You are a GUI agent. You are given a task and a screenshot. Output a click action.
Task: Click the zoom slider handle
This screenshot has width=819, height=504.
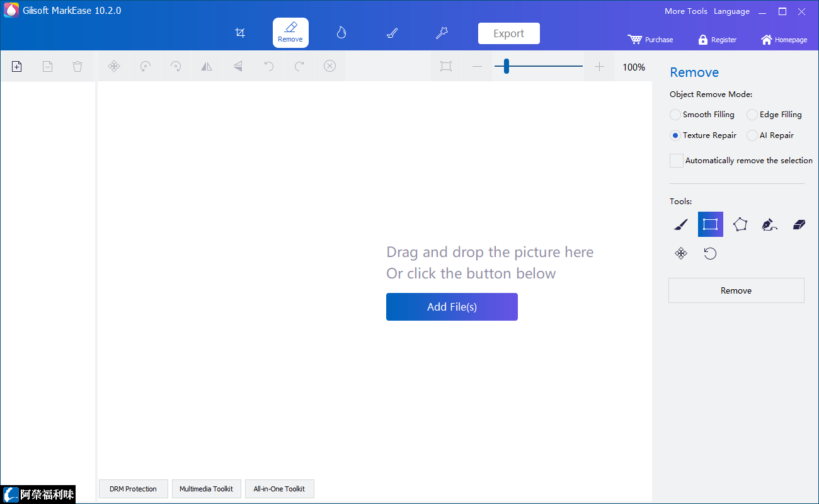[506, 66]
